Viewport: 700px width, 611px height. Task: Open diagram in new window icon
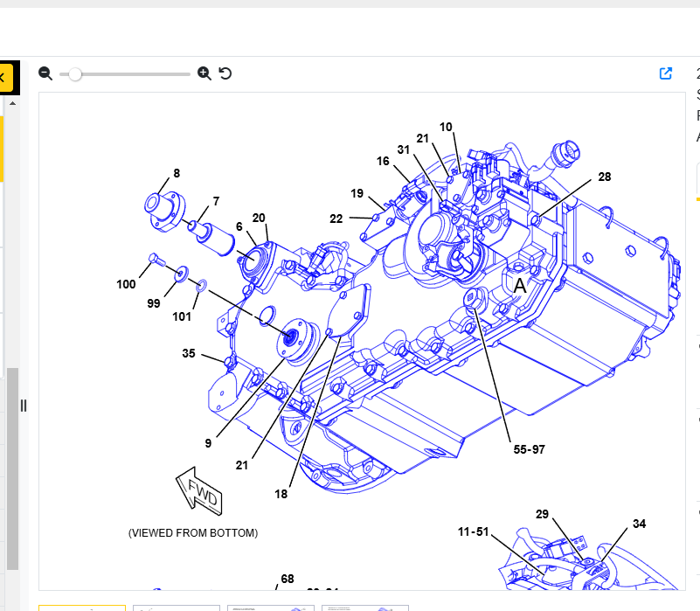666,73
